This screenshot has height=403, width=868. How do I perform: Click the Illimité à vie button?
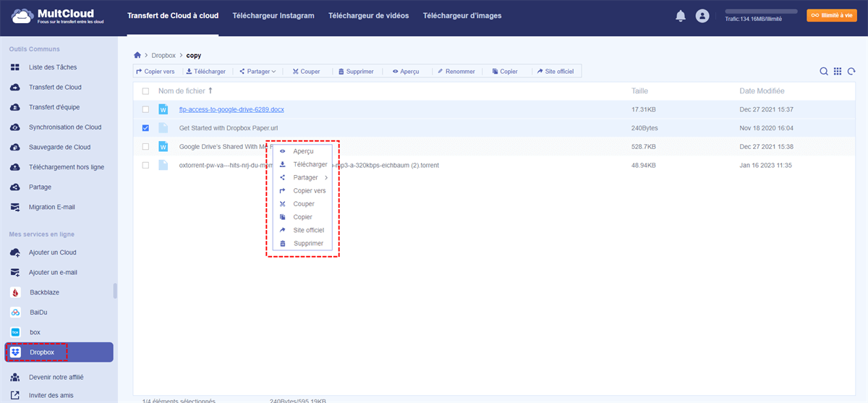point(832,15)
